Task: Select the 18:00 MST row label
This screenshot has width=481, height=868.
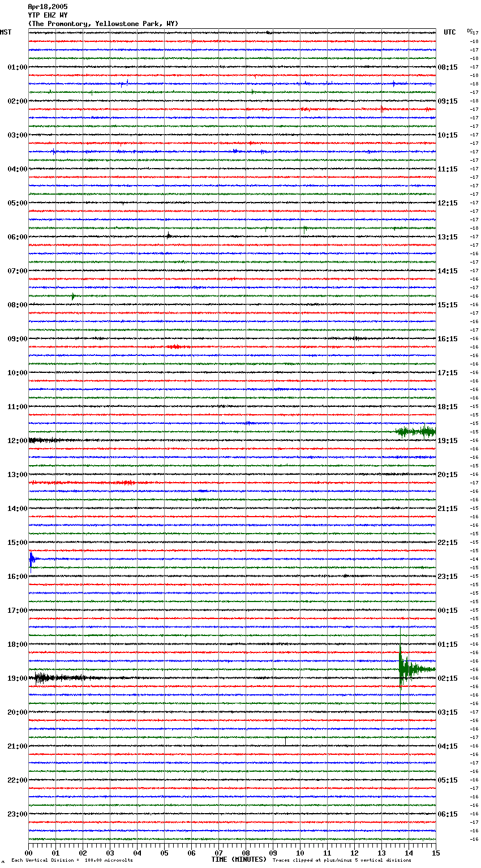Action: click(18, 644)
